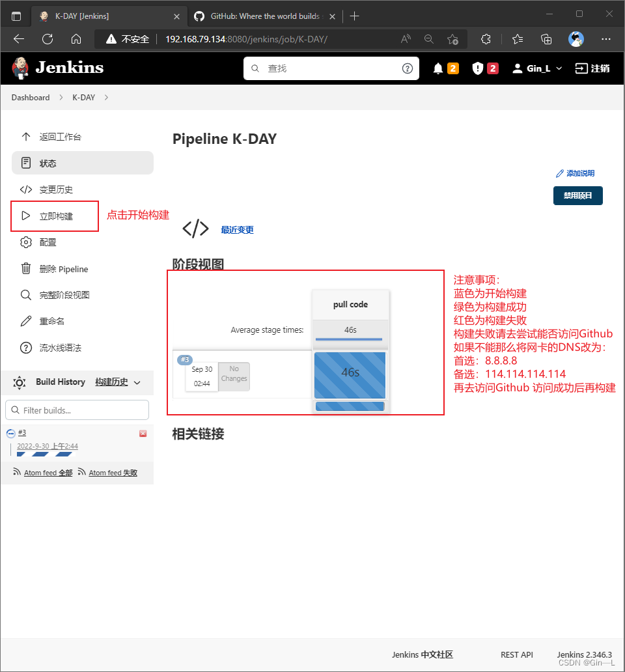Click the REST API footer link
The width and height of the screenshot is (625, 672).
(517, 655)
